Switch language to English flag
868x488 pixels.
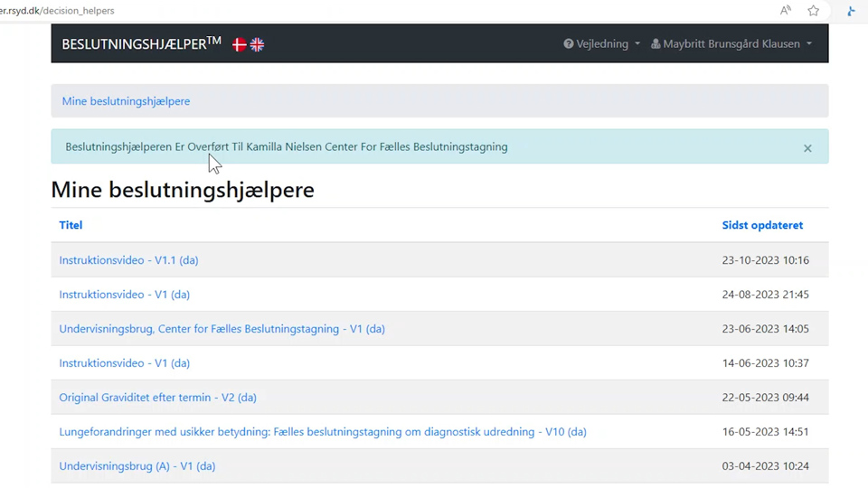(x=258, y=44)
